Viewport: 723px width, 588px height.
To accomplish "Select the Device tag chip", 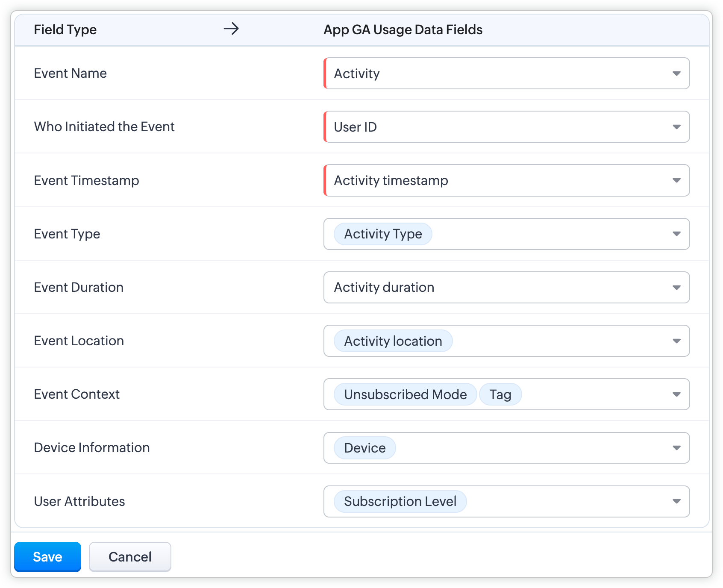I will click(364, 448).
